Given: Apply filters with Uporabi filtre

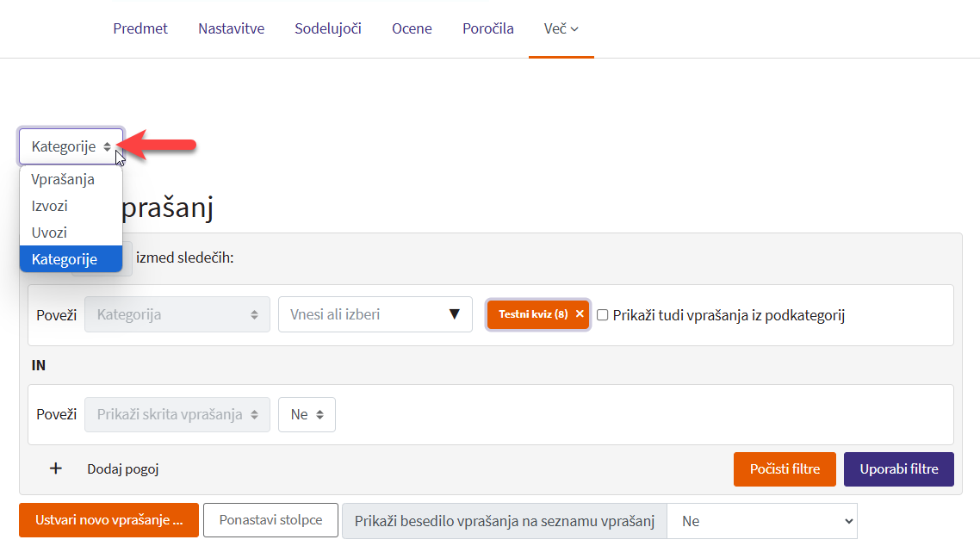Looking at the screenshot, I should [898, 469].
